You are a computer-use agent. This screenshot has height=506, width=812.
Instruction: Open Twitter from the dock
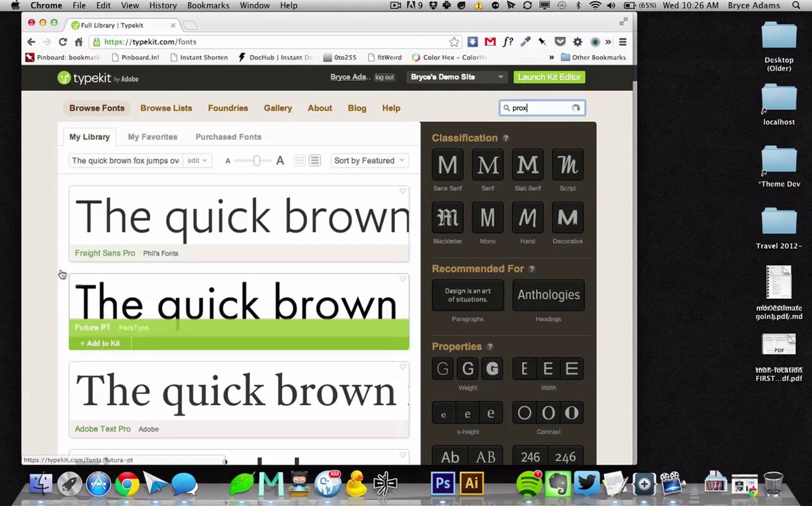[587, 484]
